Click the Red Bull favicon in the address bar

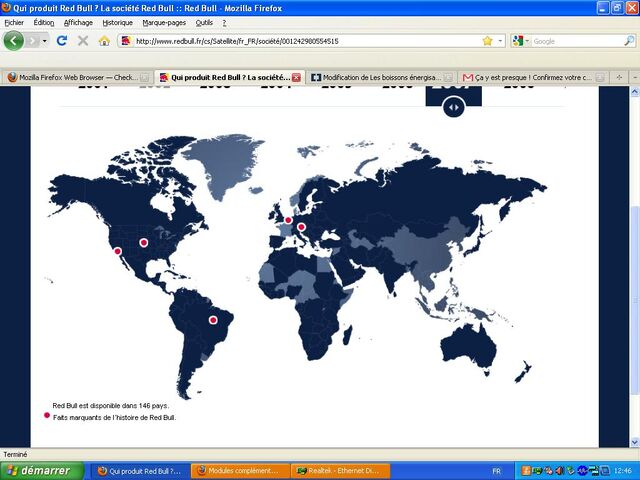point(127,41)
